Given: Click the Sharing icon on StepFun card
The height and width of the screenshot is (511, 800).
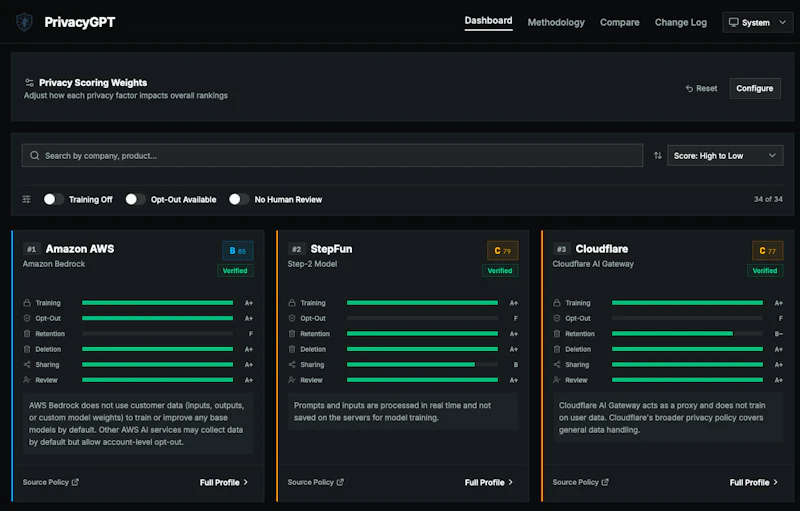Looking at the screenshot, I should (292, 365).
